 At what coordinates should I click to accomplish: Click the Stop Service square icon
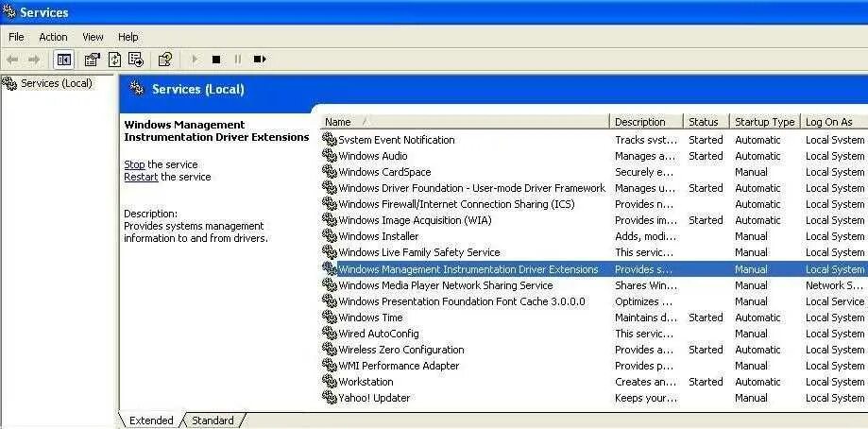(216, 60)
